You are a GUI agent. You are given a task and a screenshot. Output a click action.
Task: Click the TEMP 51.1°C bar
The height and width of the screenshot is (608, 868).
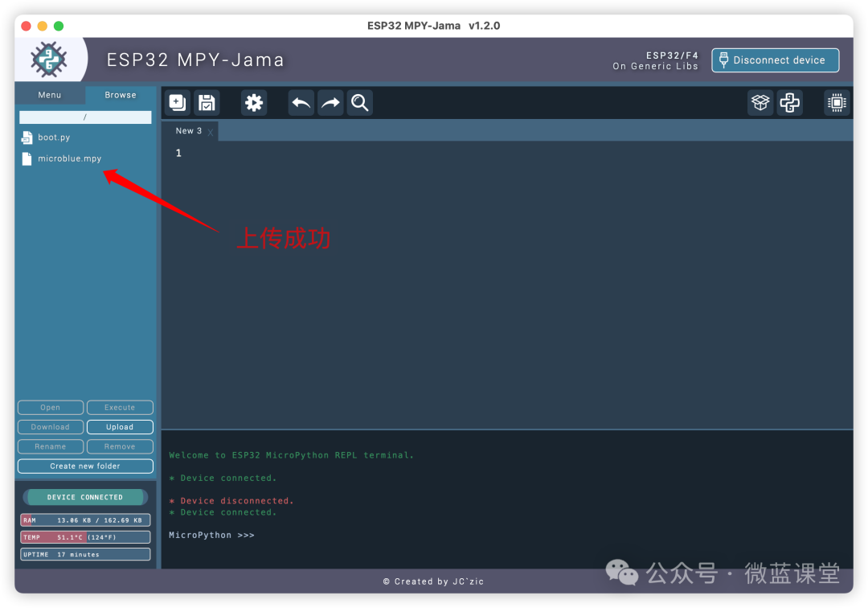point(85,537)
